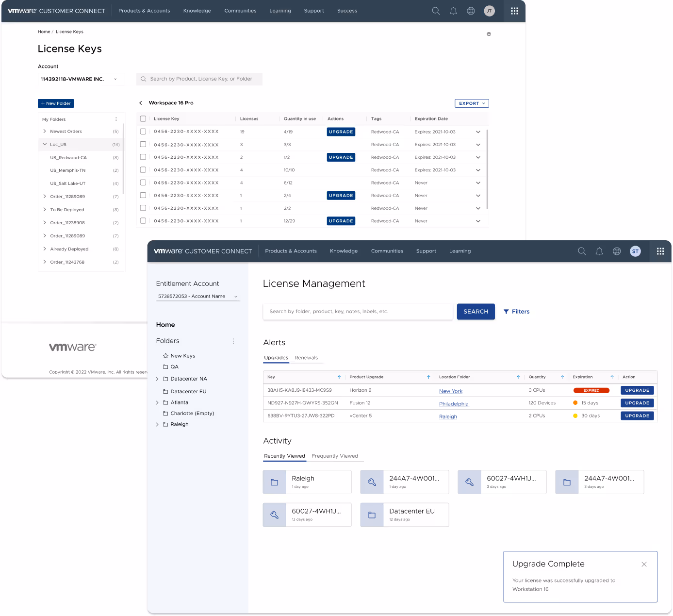This screenshot has height=616, width=673.
Task: Check the row with quantity 10/10
Action: click(143, 170)
